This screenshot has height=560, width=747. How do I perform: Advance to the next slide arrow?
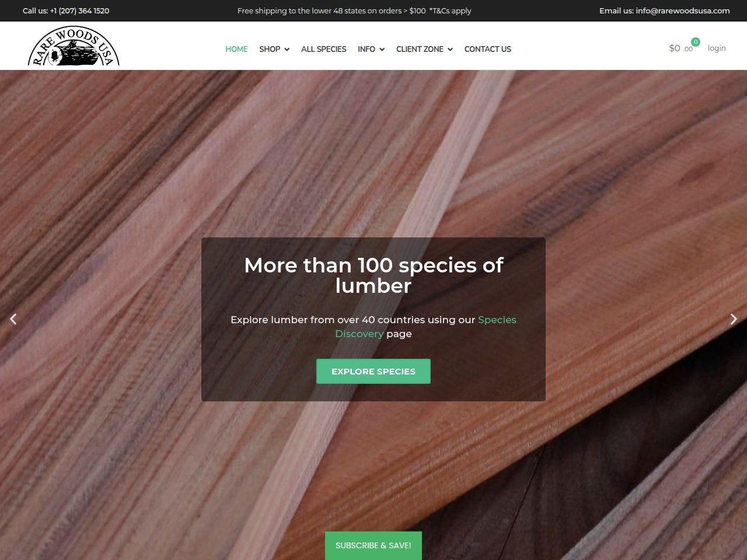click(734, 319)
